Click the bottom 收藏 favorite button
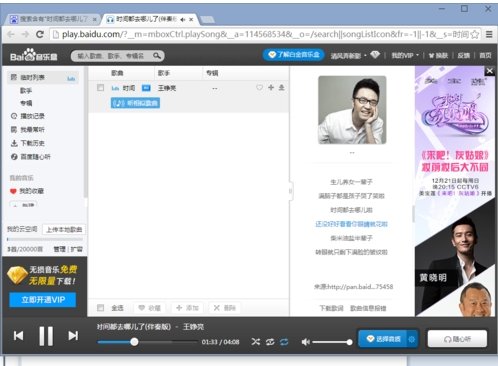The image size is (498, 366). point(150,308)
